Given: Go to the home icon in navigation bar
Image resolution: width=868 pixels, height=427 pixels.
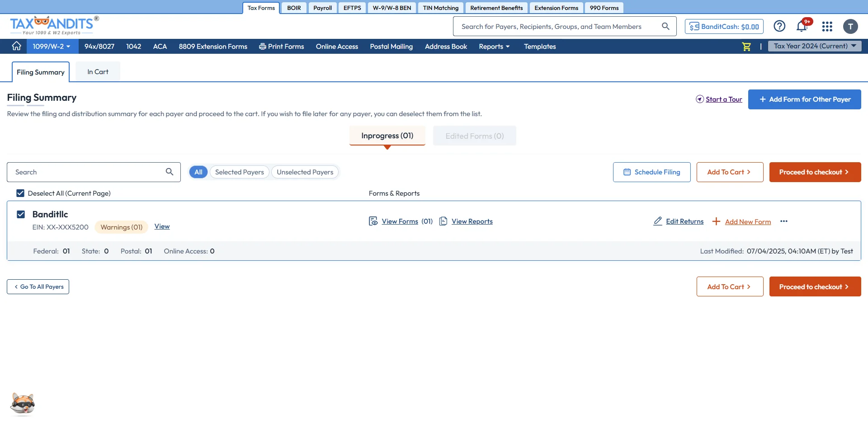Looking at the screenshot, I should pyautogui.click(x=16, y=46).
